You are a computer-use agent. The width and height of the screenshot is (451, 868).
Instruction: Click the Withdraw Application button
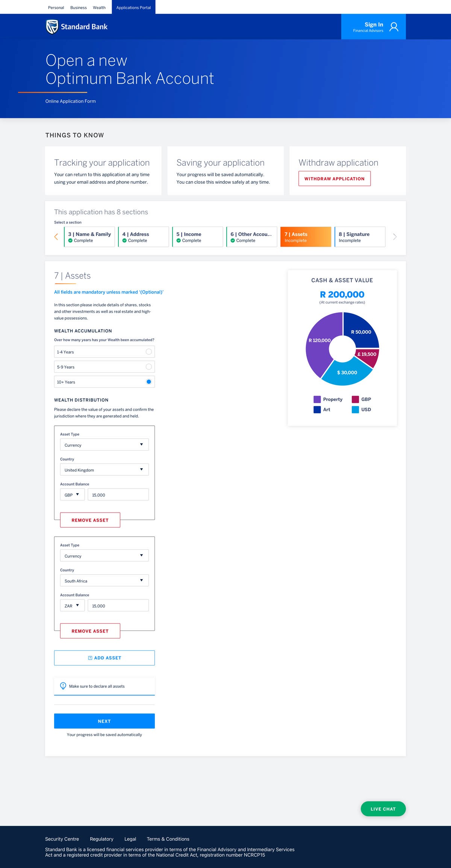pyautogui.click(x=334, y=178)
